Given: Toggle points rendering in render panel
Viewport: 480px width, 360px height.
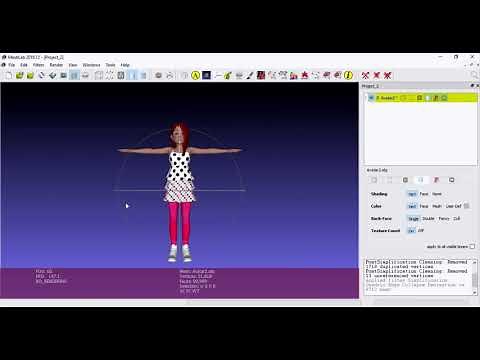Looking at the screenshot, I should point(389,180).
